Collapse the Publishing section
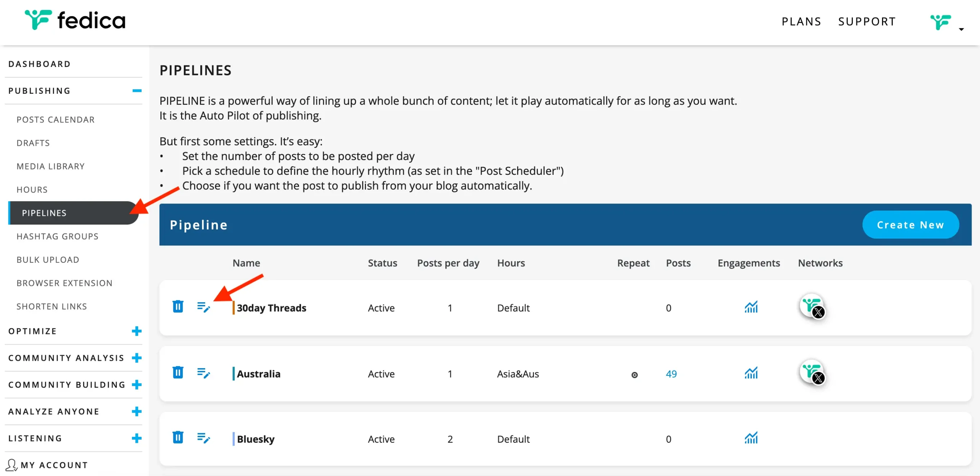This screenshot has width=980, height=476. 137,91
